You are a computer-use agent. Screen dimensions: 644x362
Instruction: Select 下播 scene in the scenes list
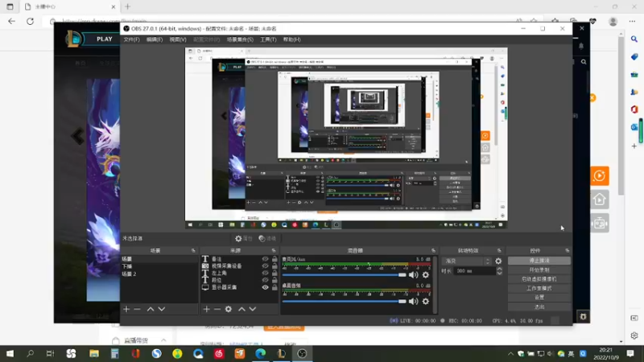[x=159, y=266]
